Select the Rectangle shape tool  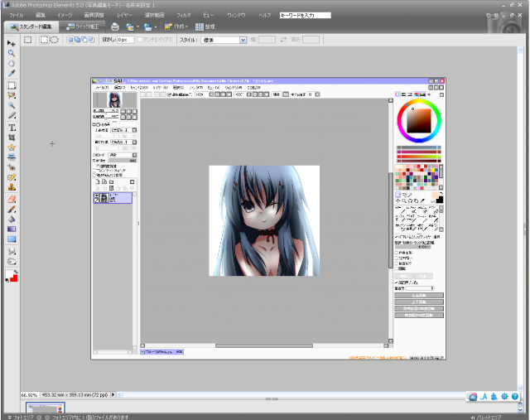point(12,239)
